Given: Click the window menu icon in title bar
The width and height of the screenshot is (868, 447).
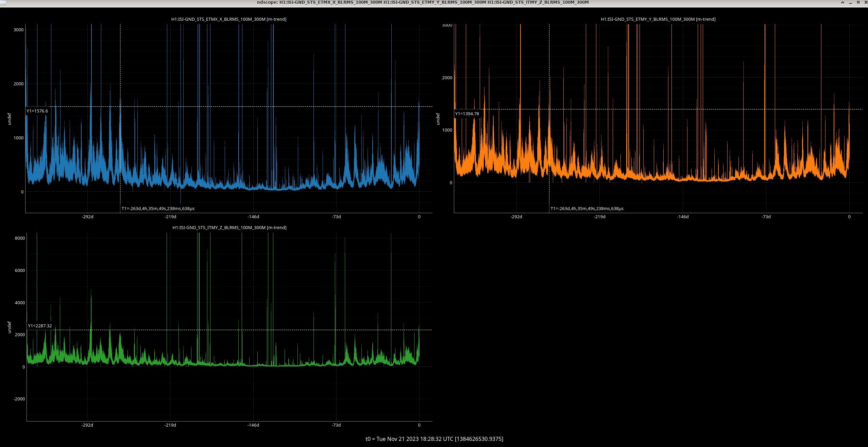Looking at the screenshot, I should (3, 2).
